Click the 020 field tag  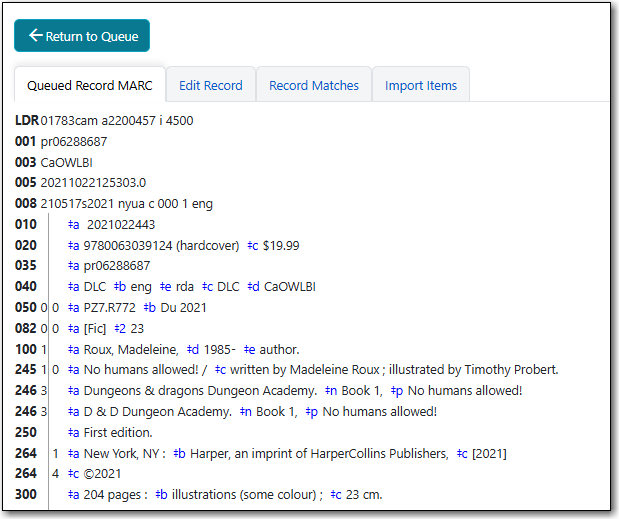26,245
